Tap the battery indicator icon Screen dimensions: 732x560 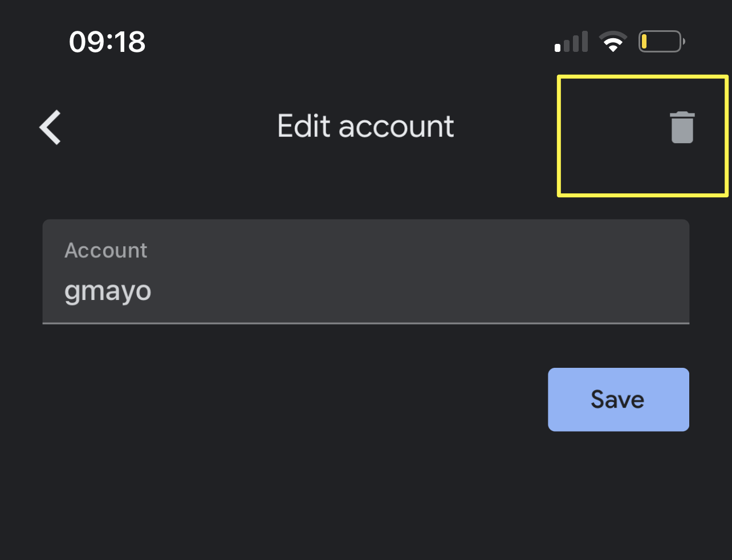(x=661, y=42)
